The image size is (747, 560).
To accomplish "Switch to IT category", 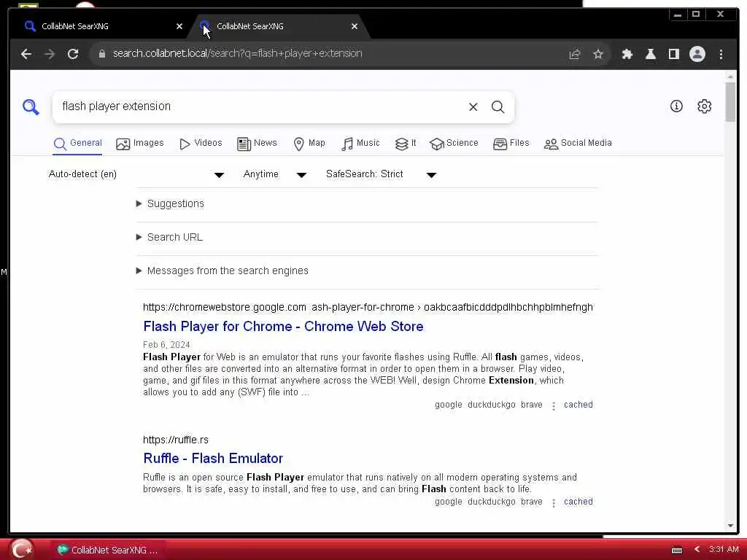I will pyautogui.click(x=406, y=144).
